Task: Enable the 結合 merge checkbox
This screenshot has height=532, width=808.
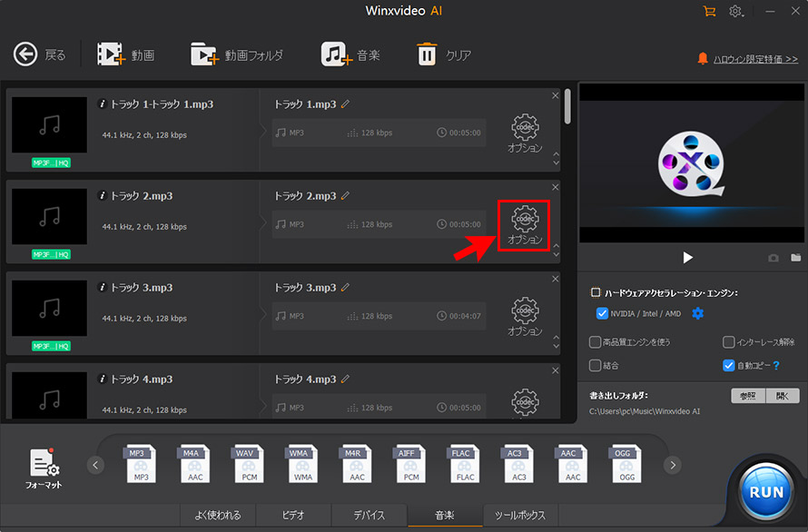Action: point(596,366)
